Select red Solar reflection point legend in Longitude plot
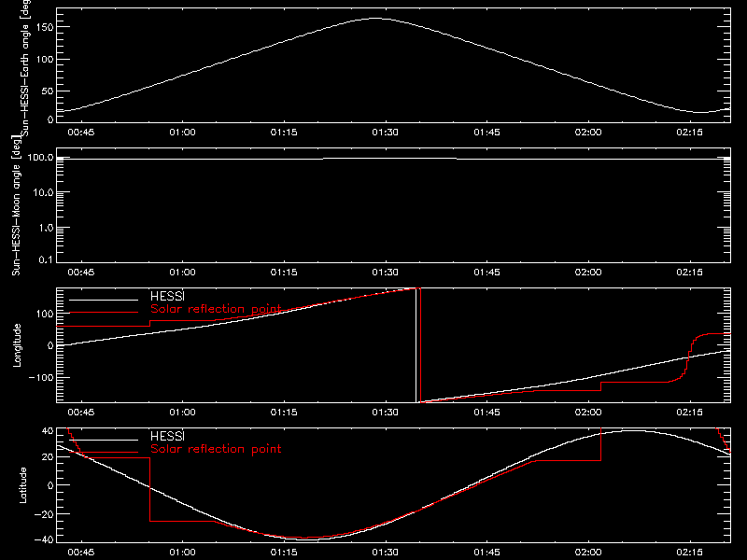The width and height of the screenshot is (747, 560). [x=216, y=309]
